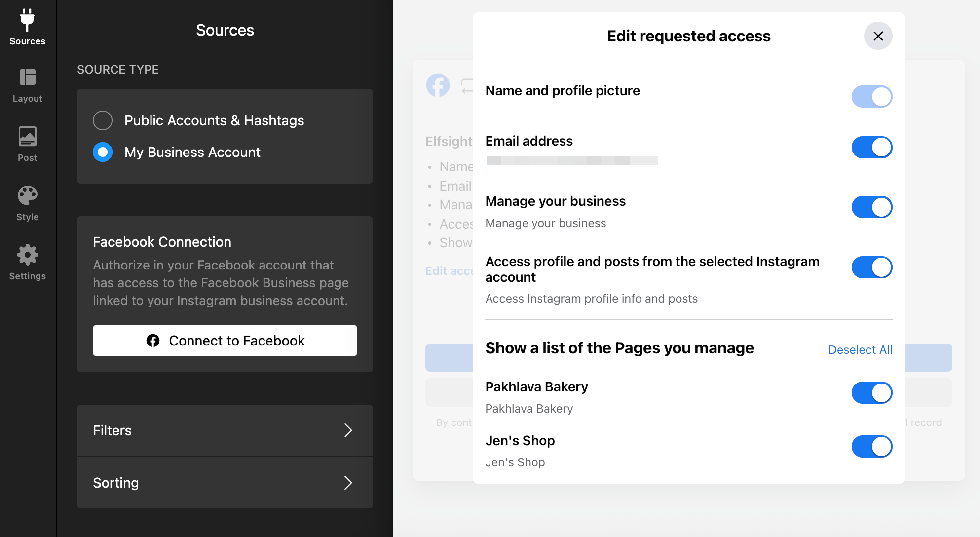Viewport: 980px width, 537px height.
Task: Click Deselect All link
Action: point(860,350)
